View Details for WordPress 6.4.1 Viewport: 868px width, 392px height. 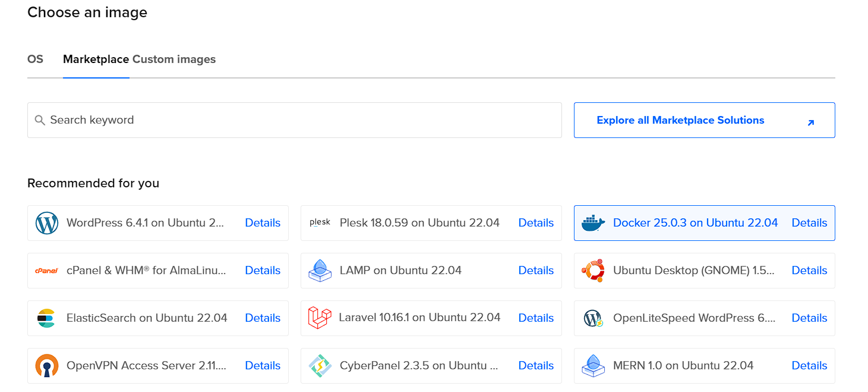pos(263,223)
